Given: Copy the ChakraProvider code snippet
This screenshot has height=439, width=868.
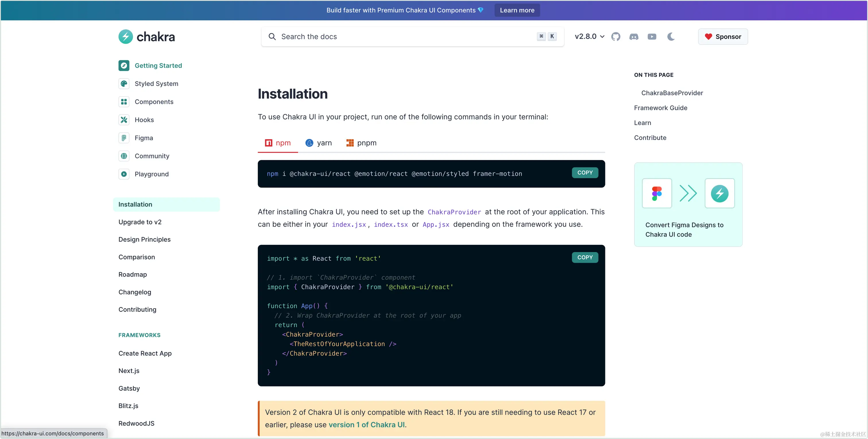Looking at the screenshot, I should [585, 257].
